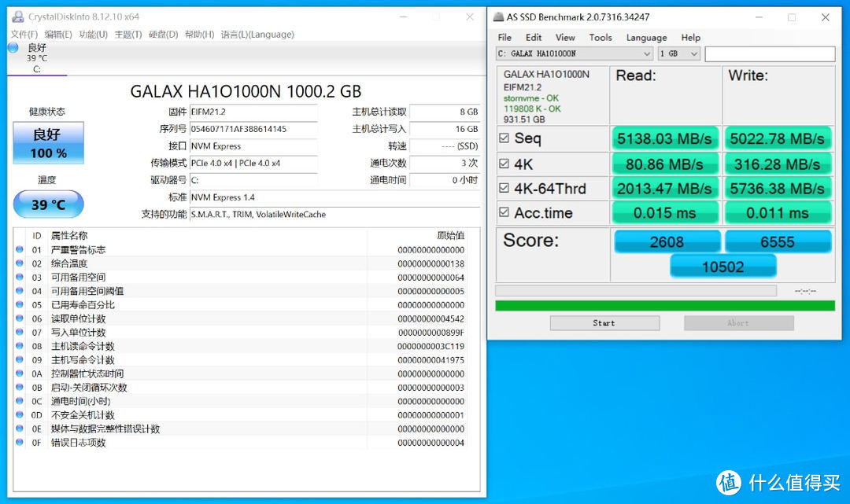The height and width of the screenshot is (504, 850).
Task: Uncheck the Seq test checkbox
Action: pos(504,138)
